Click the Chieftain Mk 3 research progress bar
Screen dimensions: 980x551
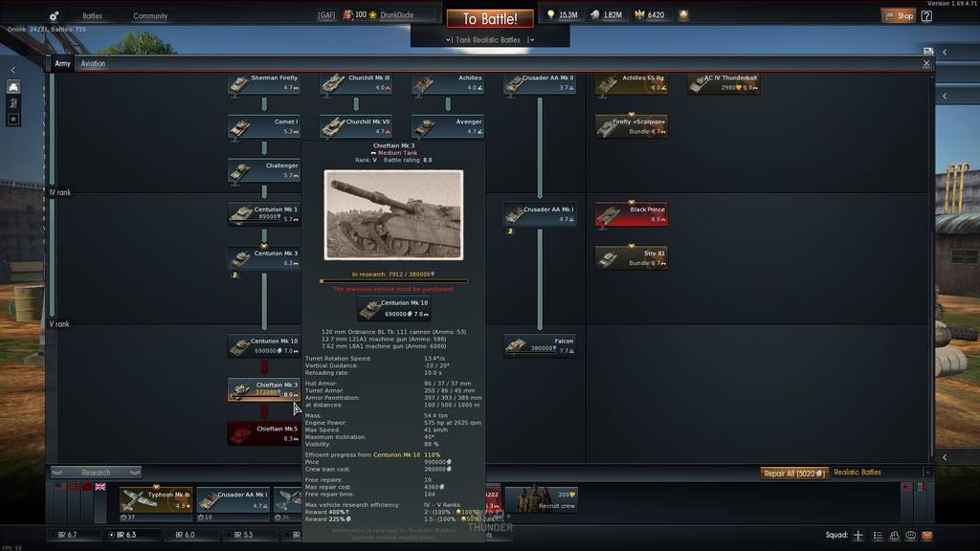pyautogui.click(x=393, y=281)
